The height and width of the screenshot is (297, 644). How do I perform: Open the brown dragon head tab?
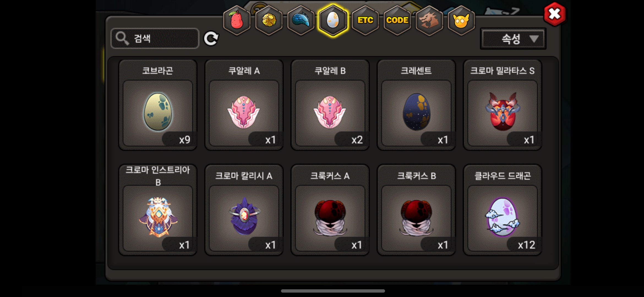tap(429, 20)
